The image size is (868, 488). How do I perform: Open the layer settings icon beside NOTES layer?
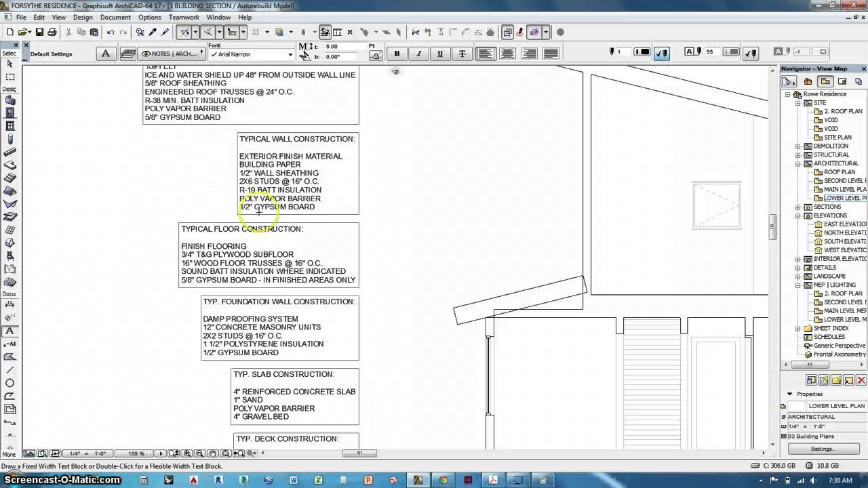tap(127, 54)
